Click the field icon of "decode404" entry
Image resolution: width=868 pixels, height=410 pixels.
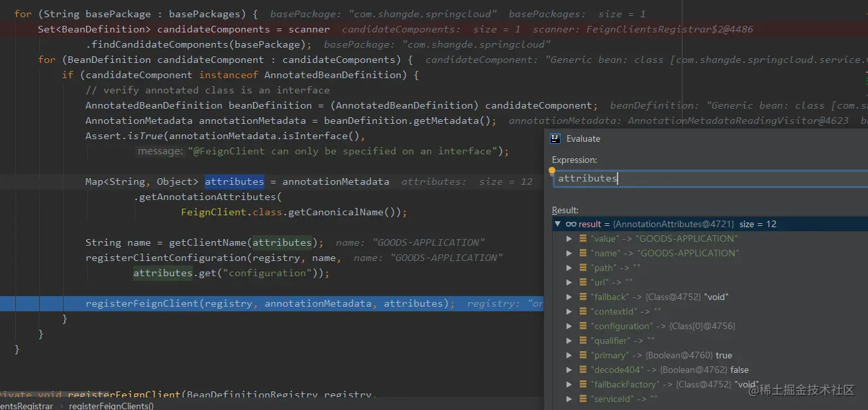tap(583, 370)
